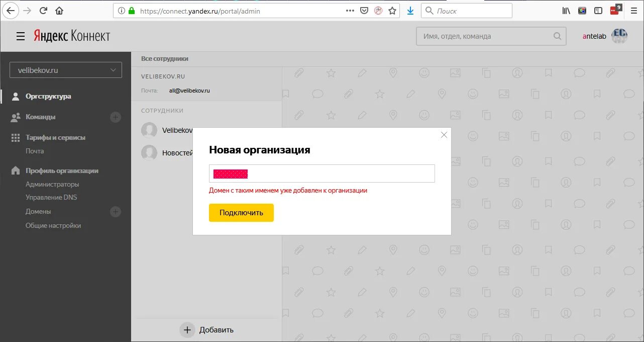Open browser home page icon
This screenshot has height=342, width=644.
coord(59,11)
